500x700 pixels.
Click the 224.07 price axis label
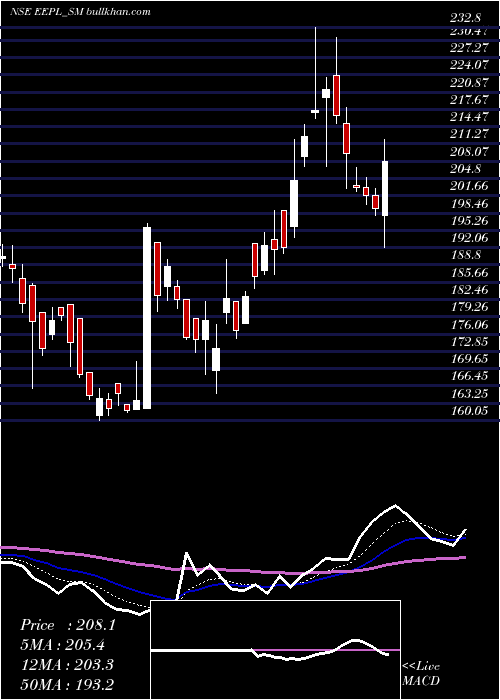click(x=468, y=65)
